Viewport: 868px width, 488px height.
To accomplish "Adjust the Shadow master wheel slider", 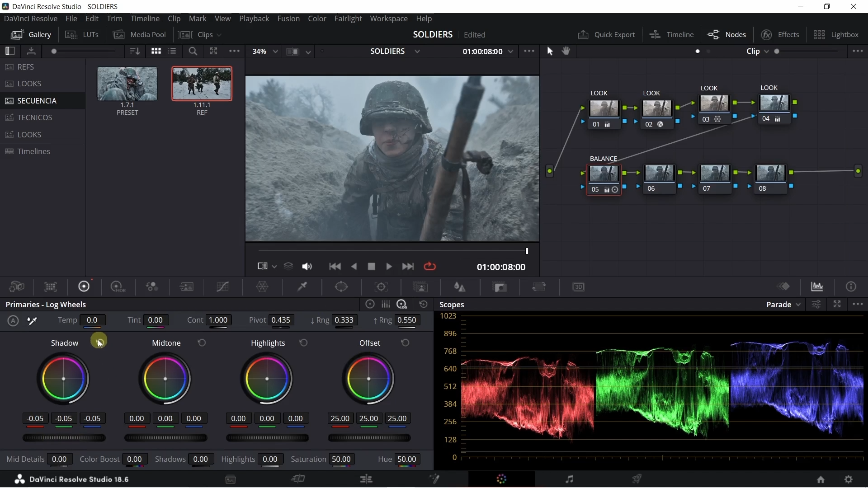I will pyautogui.click(x=64, y=438).
